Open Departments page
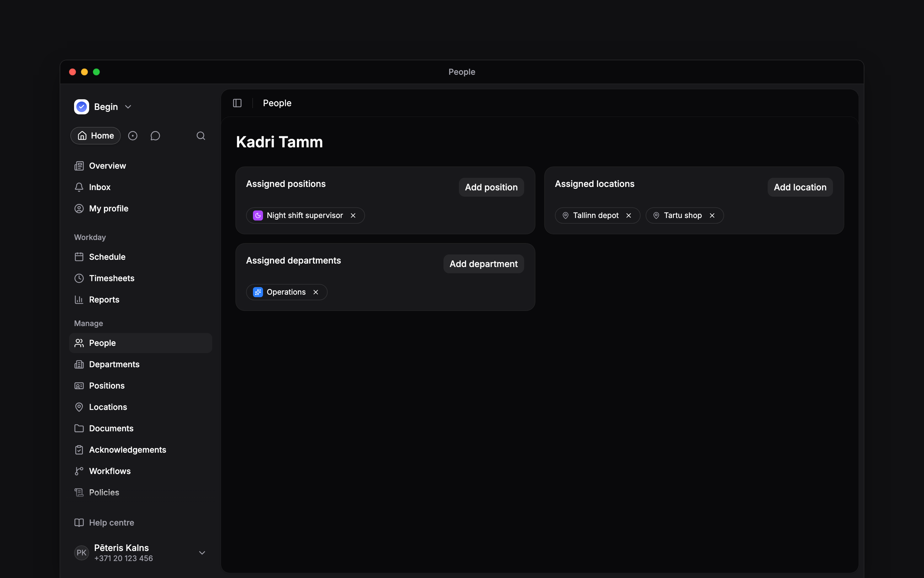This screenshot has height=578, width=924. (x=141, y=364)
